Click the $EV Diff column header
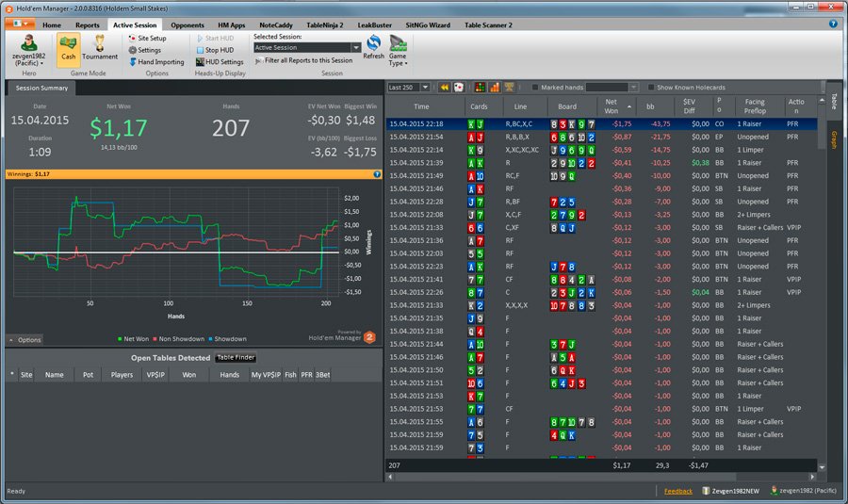The height and width of the screenshot is (504, 848). tap(689, 106)
